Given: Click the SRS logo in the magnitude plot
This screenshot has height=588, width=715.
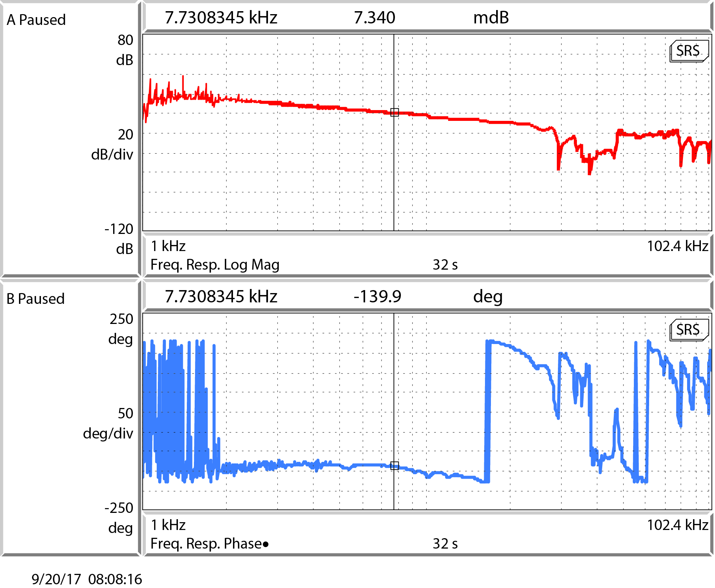Looking at the screenshot, I should click(688, 51).
